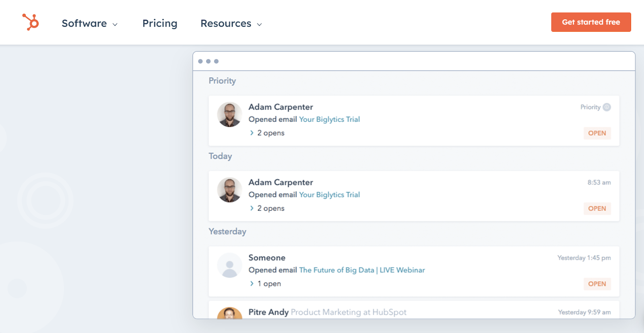Expand the Resources dropdown menu
644x333 pixels.
point(231,23)
